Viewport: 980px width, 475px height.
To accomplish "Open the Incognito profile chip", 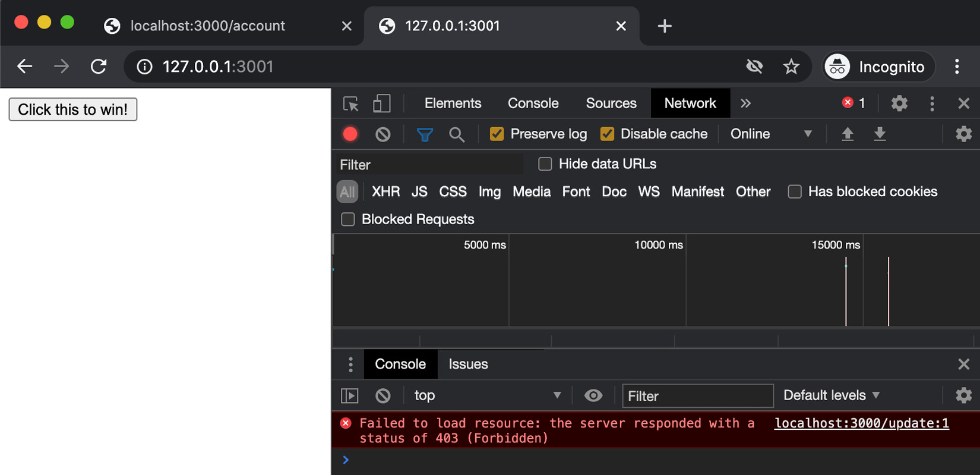I will [x=878, y=67].
